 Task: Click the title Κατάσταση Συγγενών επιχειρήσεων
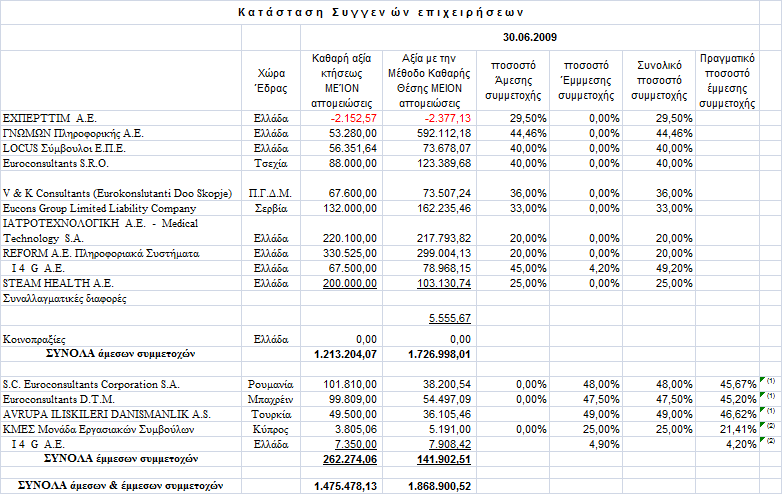pyautogui.click(x=381, y=12)
